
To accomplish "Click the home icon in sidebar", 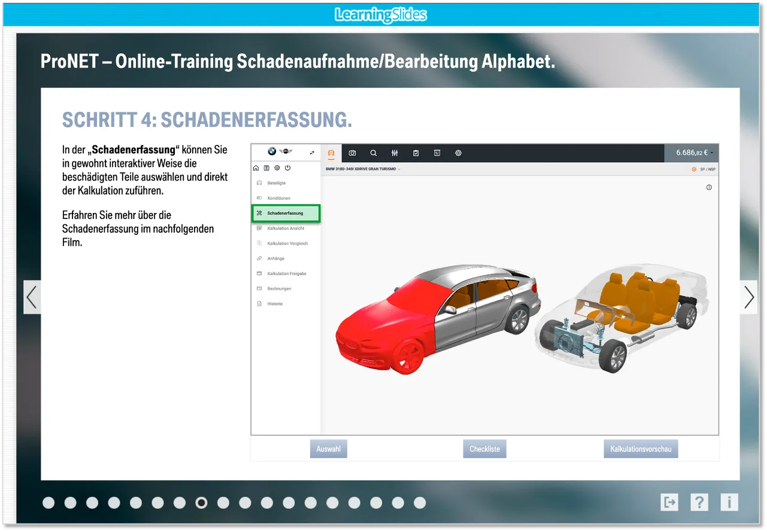I will coord(256,168).
